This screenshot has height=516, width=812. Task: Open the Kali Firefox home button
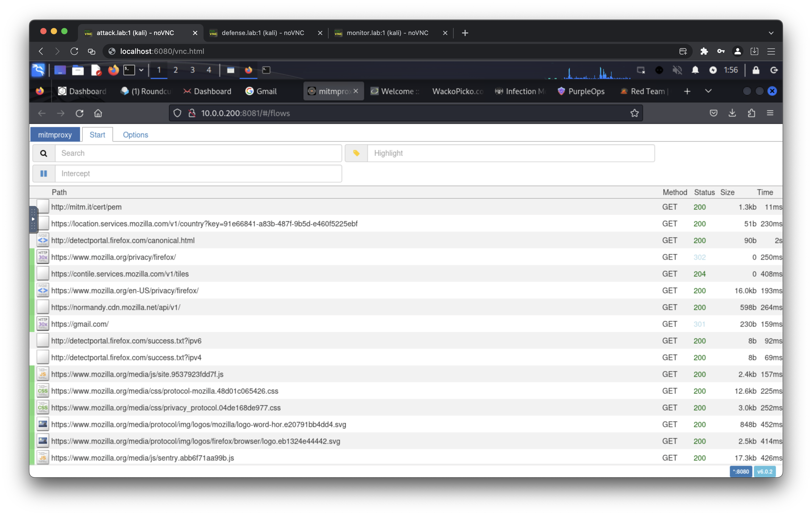click(98, 113)
